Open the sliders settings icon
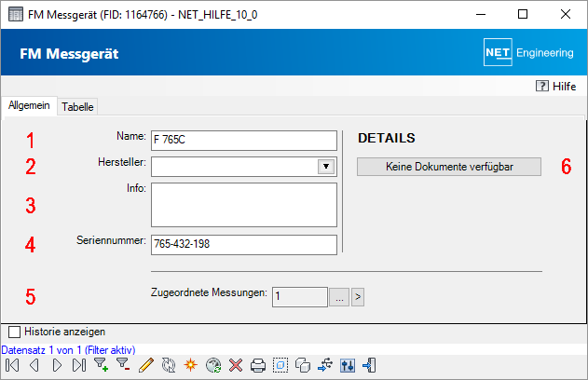This screenshot has width=588, height=380. 348,365
